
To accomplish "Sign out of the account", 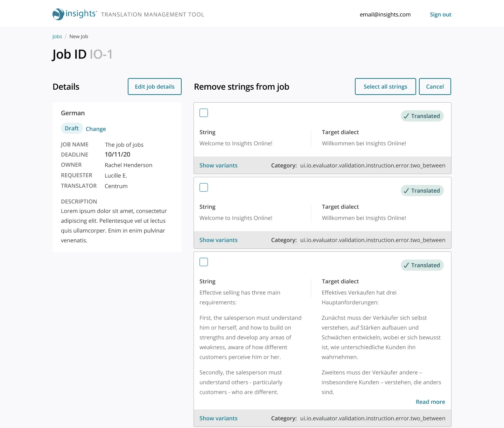I will pos(440,14).
